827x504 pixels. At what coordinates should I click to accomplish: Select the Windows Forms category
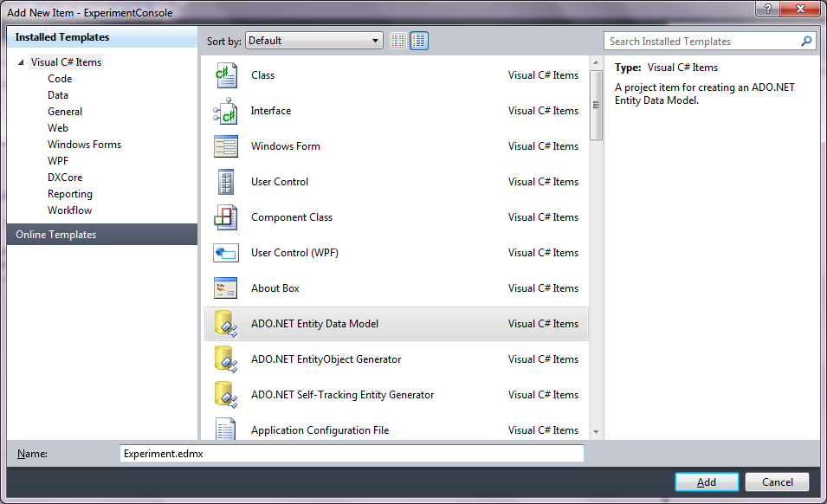coord(84,145)
